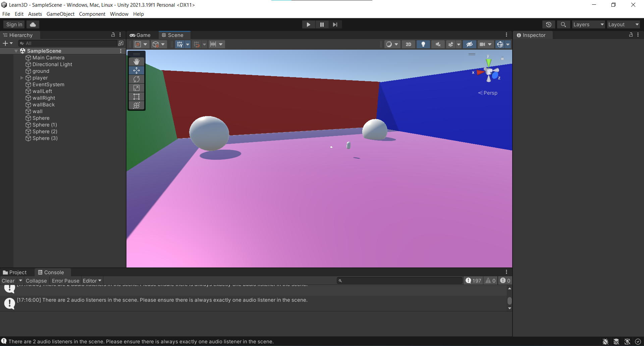The image size is (644, 346).
Task: Toggle Scene effects (skybox, fog)
Action: click(451, 44)
